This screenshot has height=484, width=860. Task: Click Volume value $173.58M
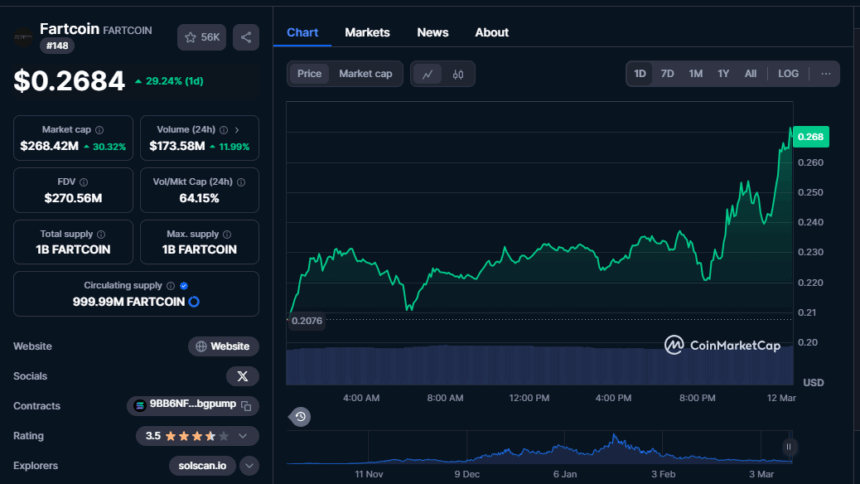point(177,146)
